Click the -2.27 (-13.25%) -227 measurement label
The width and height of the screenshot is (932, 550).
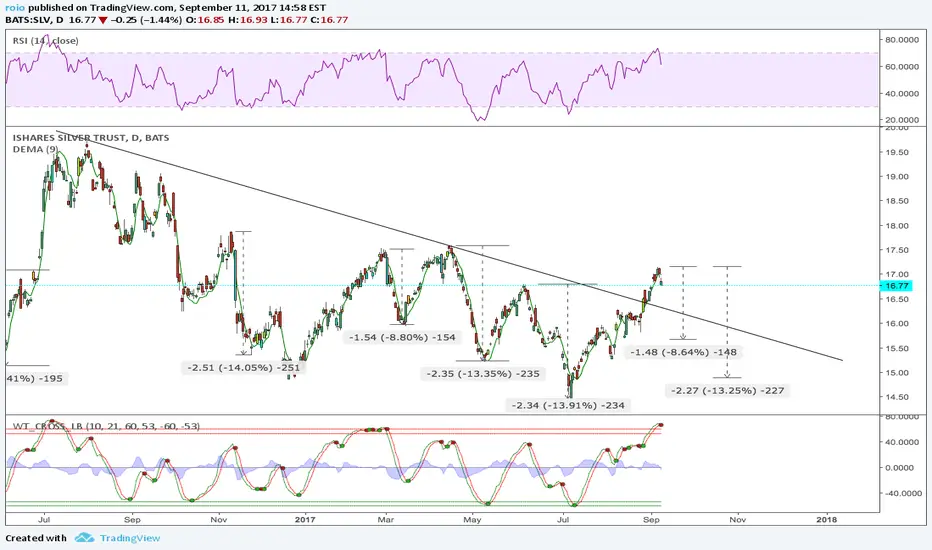[x=728, y=391]
